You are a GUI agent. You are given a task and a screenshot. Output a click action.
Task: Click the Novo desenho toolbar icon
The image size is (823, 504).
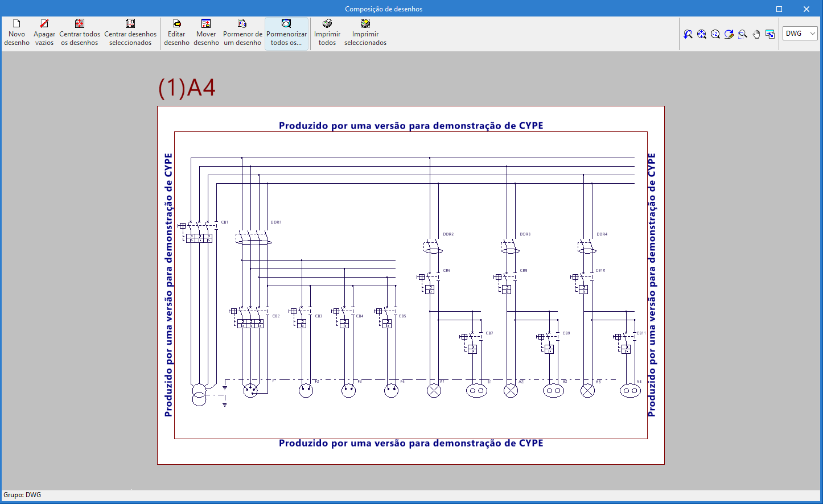coord(17,34)
